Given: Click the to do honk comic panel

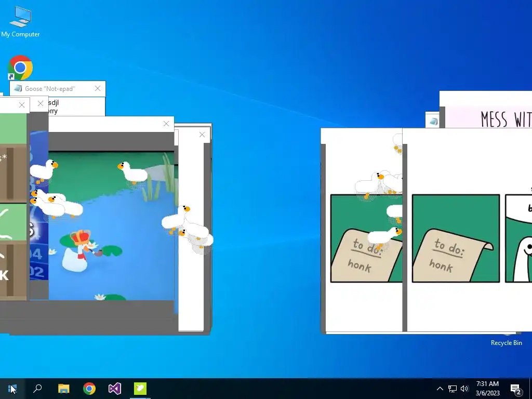Looking at the screenshot, I should 456,238.
